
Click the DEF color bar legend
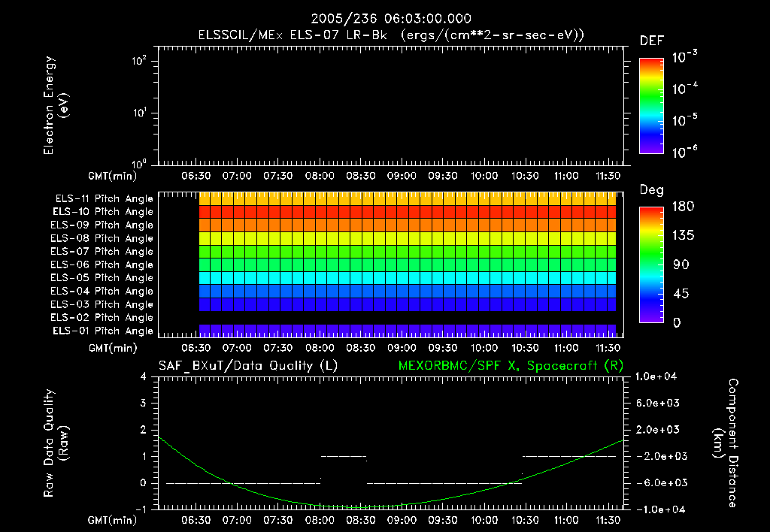651,105
